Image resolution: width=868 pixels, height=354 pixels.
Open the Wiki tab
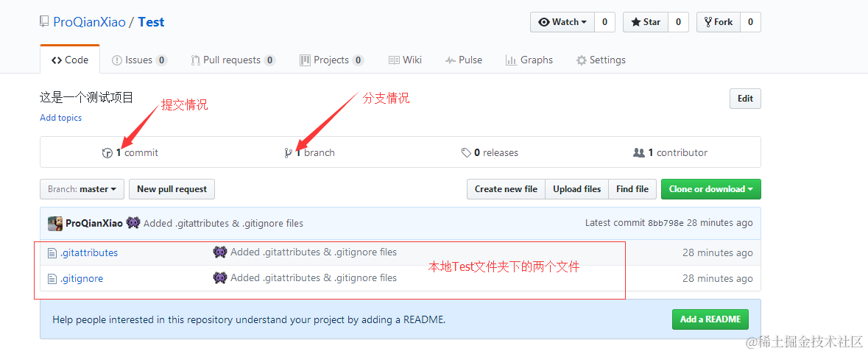405,60
